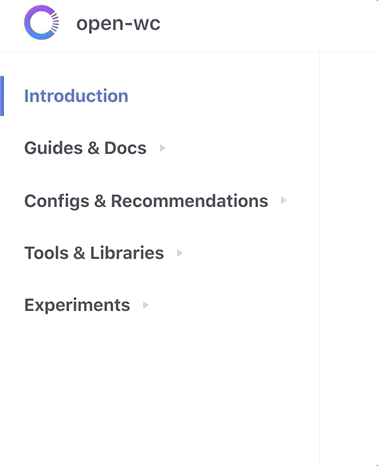The width and height of the screenshot is (378, 466).
Task: Open Configs & Recommendations section
Action: (146, 201)
